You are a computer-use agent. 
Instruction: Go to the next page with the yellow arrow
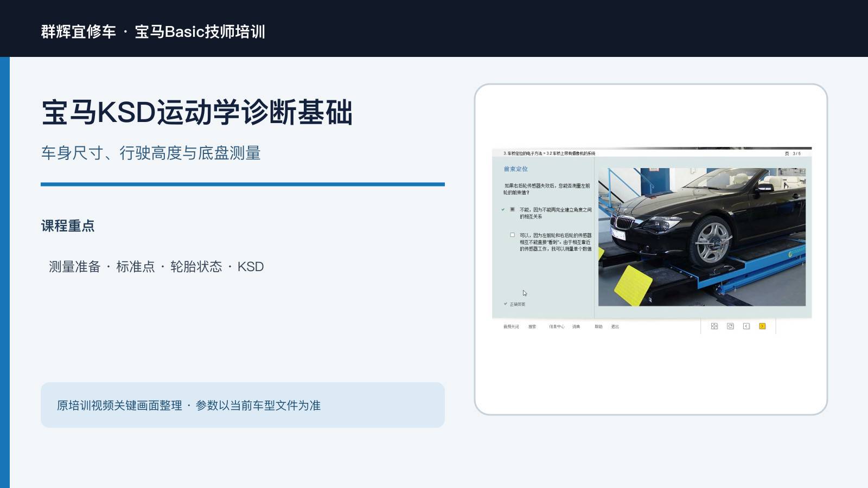[x=762, y=326]
